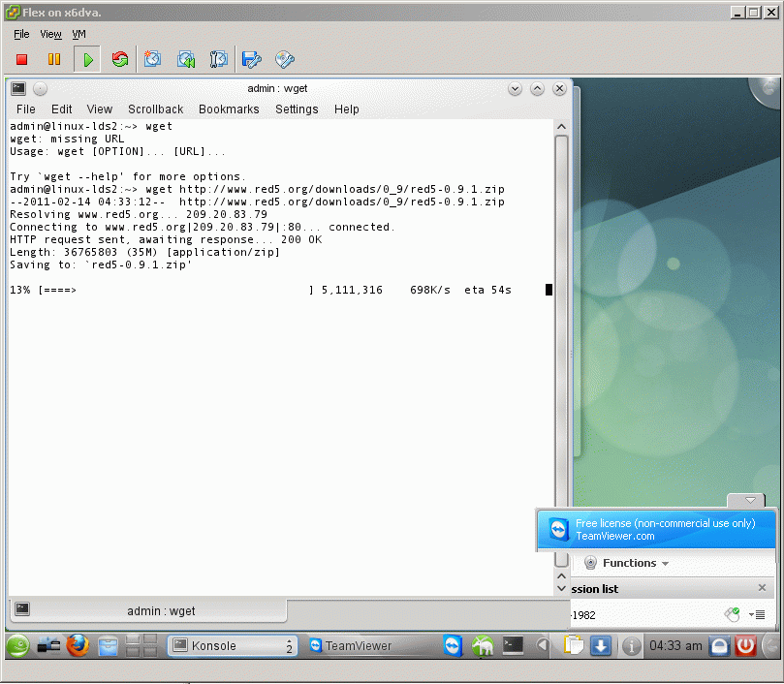Open the download updates tray icon

[601, 645]
